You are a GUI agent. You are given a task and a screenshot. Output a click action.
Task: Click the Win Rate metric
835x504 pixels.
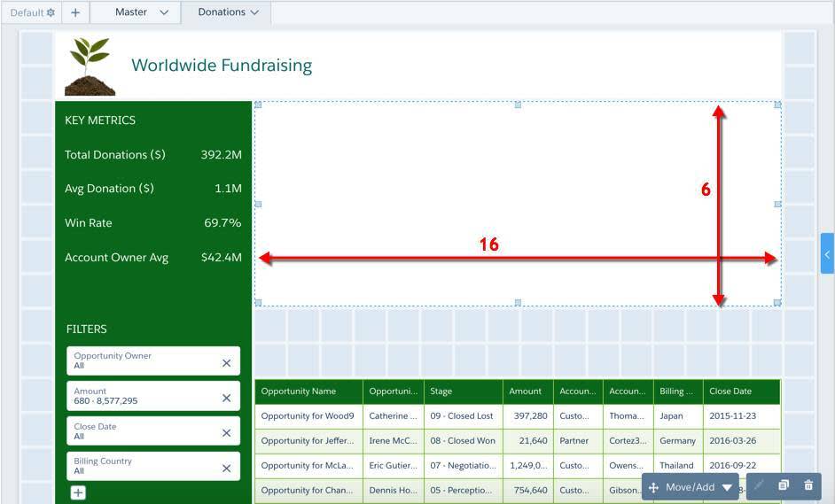(152, 223)
